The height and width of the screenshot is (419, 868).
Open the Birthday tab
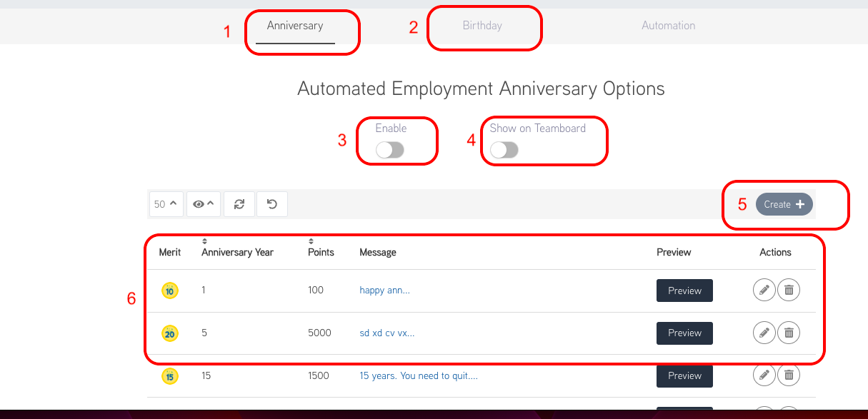pyautogui.click(x=482, y=26)
